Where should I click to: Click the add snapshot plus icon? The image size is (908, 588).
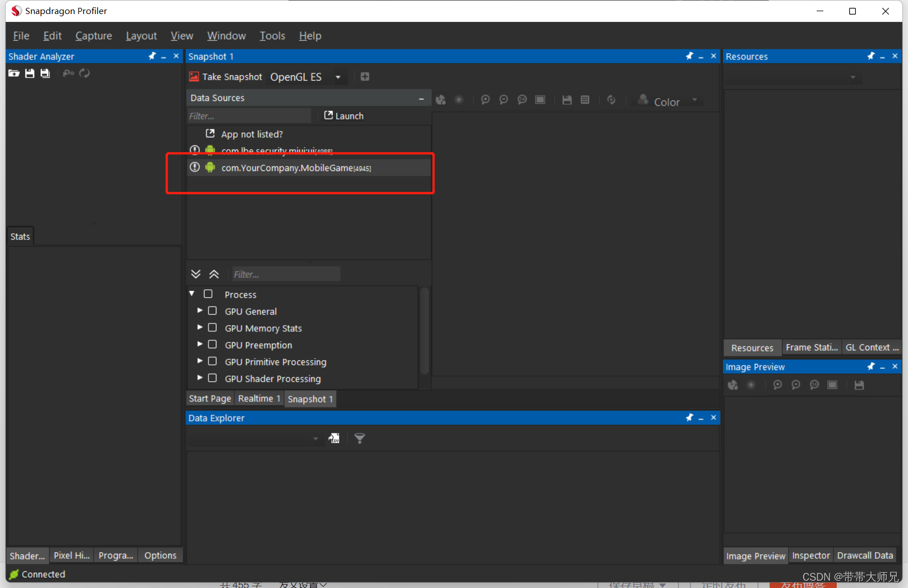coord(365,76)
